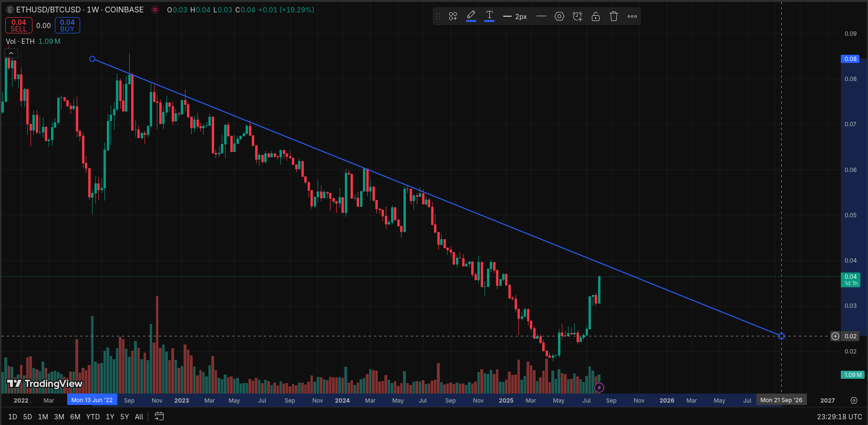This screenshot has width=868, height=425.
Task: Click the Mon 21 Sep '26 date label
Action: (781, 400)
